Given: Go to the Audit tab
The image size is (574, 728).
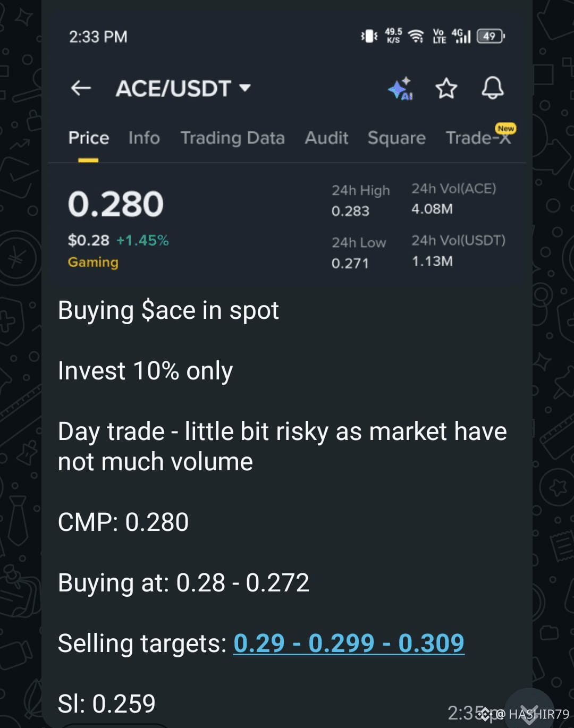Looking at the screenshot, I should point(326,138).
